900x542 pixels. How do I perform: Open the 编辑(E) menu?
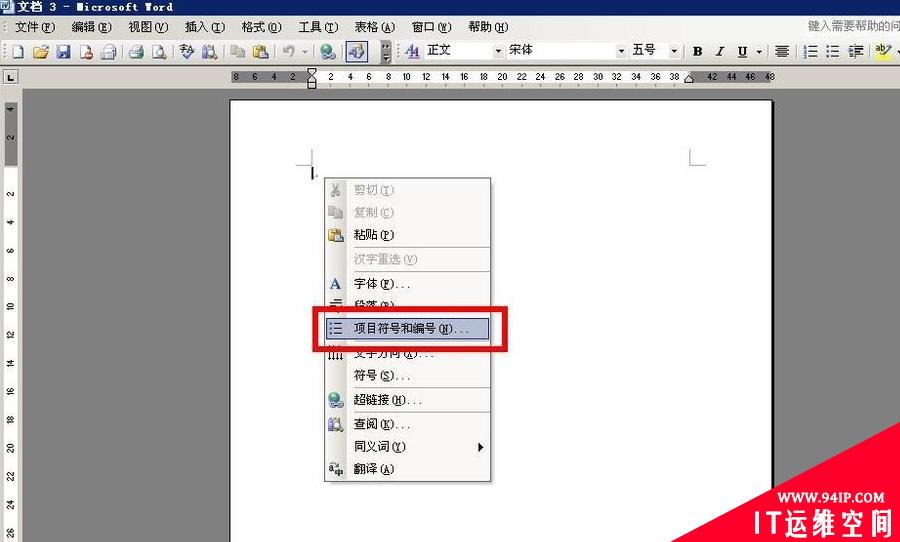(91, 27)
